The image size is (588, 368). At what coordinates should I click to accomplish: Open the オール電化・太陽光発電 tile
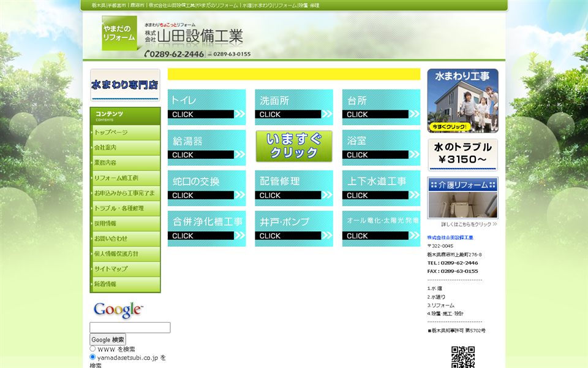382,229
